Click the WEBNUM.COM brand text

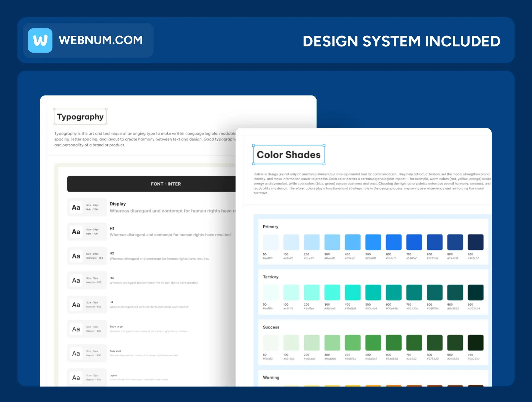100,40
